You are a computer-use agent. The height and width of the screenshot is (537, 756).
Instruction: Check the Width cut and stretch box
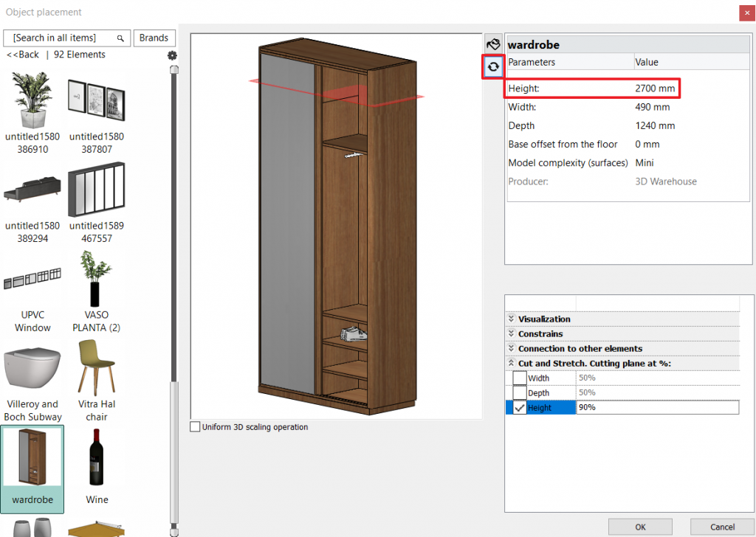[x=520, y=378]
